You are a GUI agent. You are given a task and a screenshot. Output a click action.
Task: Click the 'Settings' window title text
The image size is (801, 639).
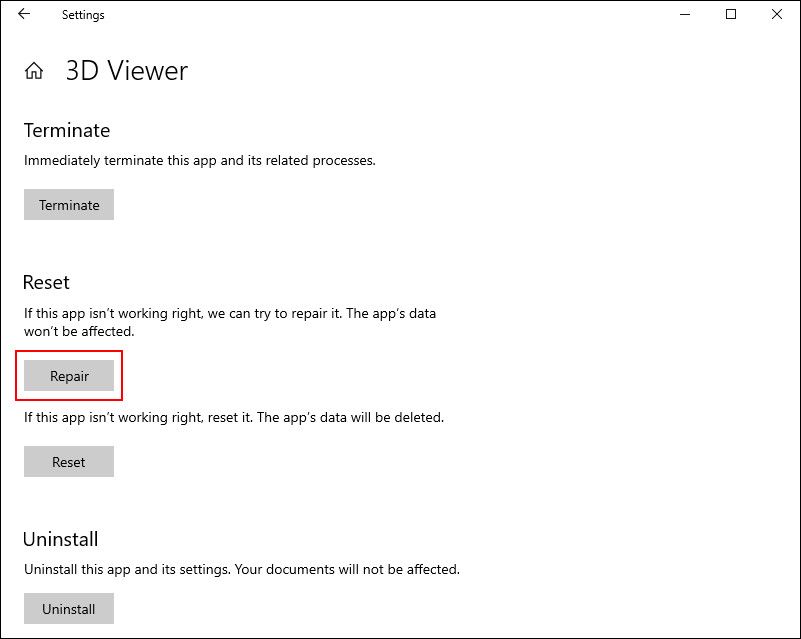tap(83, 15)
